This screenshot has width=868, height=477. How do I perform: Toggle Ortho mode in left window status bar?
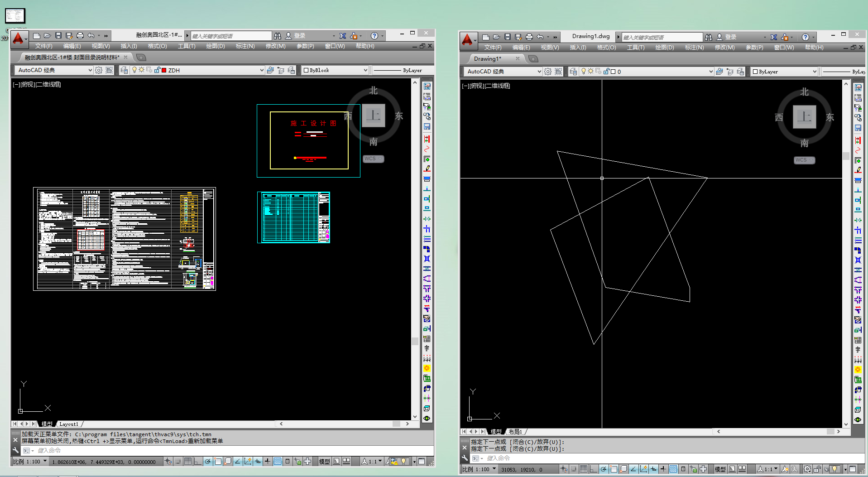coord(198,462)
